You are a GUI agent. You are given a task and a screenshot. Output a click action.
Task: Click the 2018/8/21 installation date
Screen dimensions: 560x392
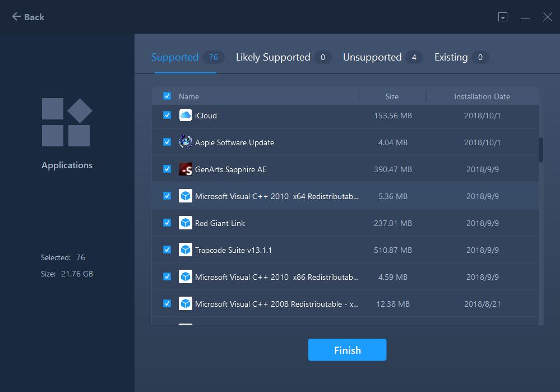tap(482, 304)
